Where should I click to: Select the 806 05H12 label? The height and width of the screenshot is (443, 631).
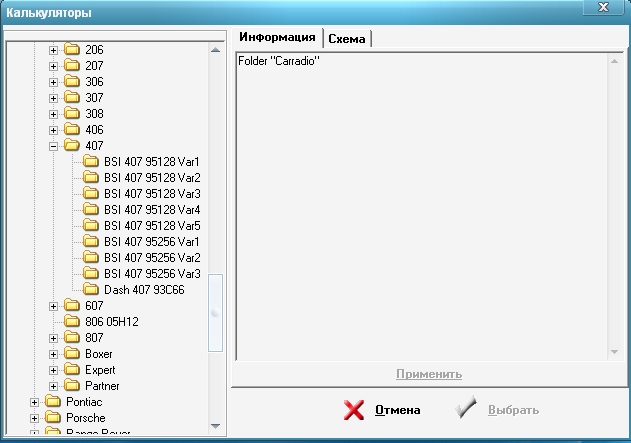112,322
